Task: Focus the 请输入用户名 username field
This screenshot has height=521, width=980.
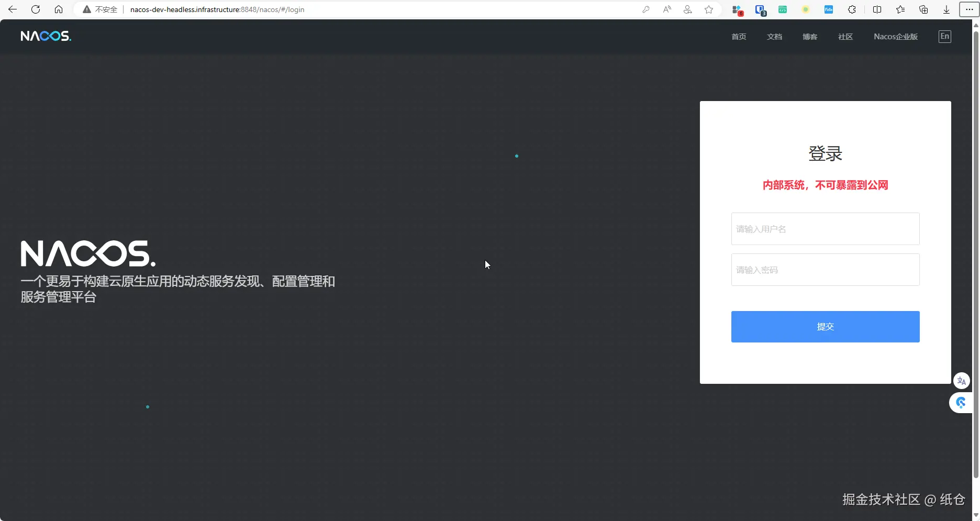Action: tap(825, 229)
